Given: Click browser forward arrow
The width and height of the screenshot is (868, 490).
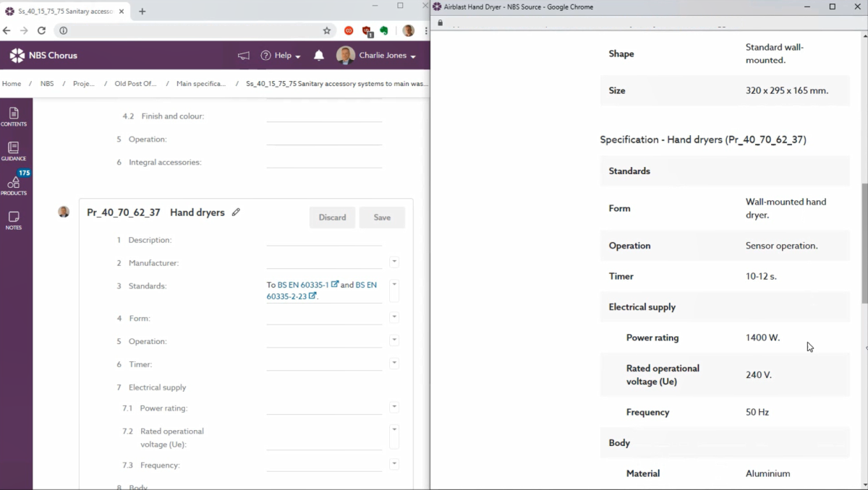Looking at the screenshot, I should (24, 30).
